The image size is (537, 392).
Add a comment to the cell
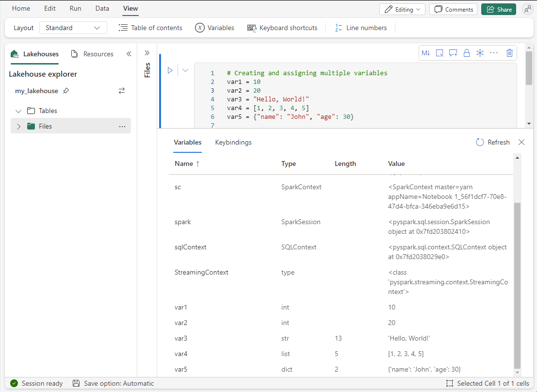453,53
